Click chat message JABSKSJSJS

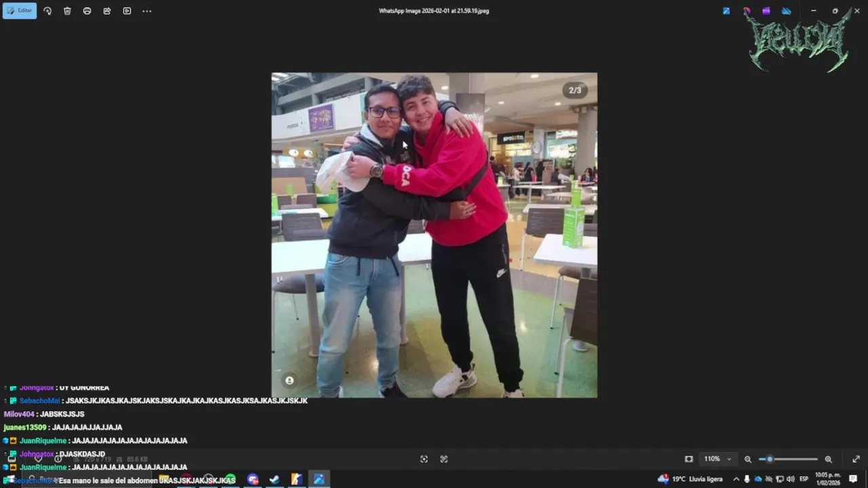pyautogui.click(x=62, y=414)
